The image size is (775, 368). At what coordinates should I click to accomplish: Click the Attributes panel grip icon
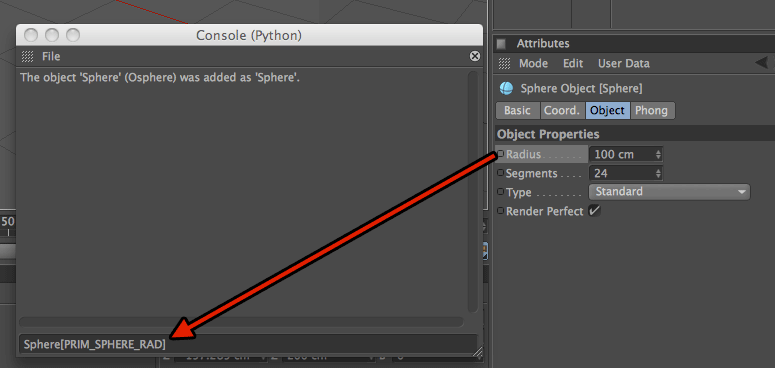click(504, 63)
